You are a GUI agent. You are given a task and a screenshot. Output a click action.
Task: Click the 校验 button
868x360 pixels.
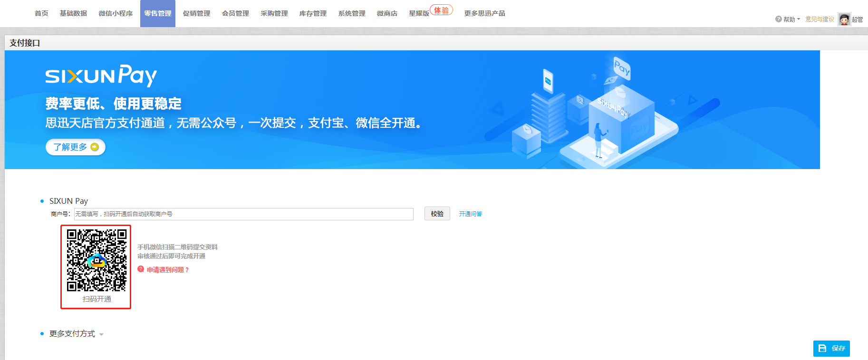tap(437, 214)
